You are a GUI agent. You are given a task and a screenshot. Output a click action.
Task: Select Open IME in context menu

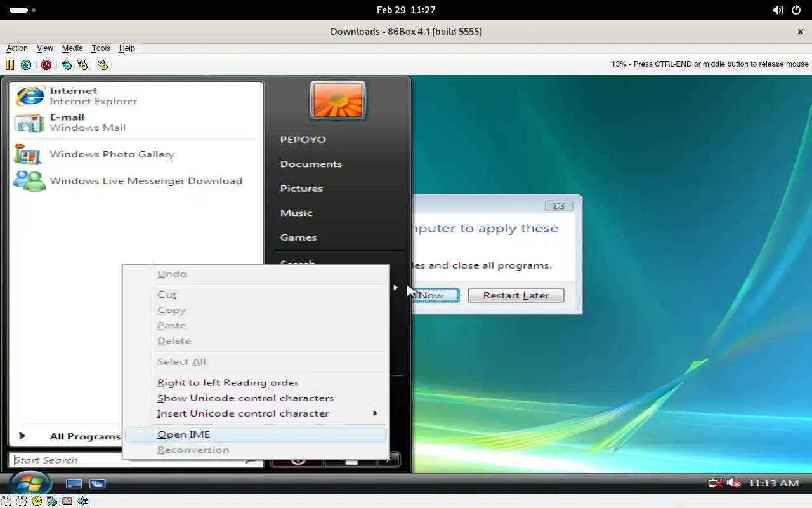[256, 434]
